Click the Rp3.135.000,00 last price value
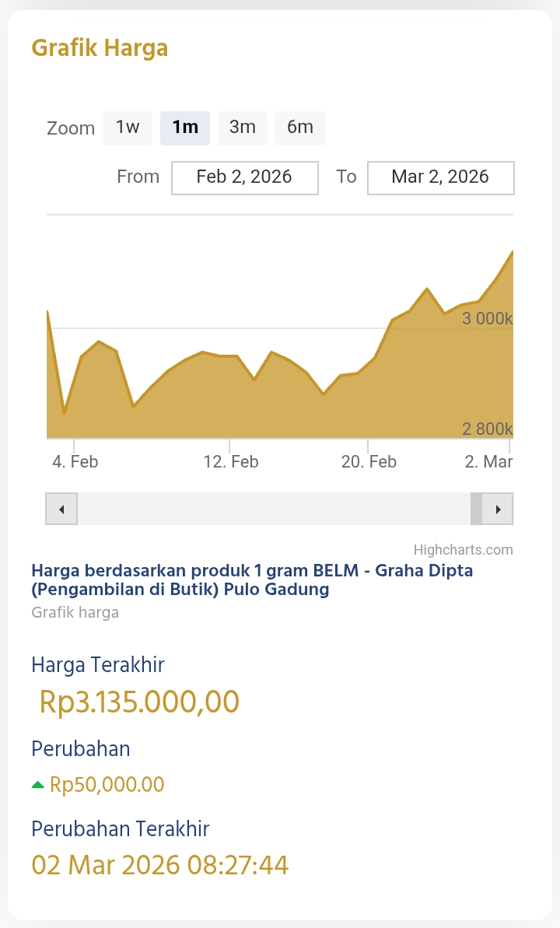This screenshot has height=928, width=560. (139, 702)
